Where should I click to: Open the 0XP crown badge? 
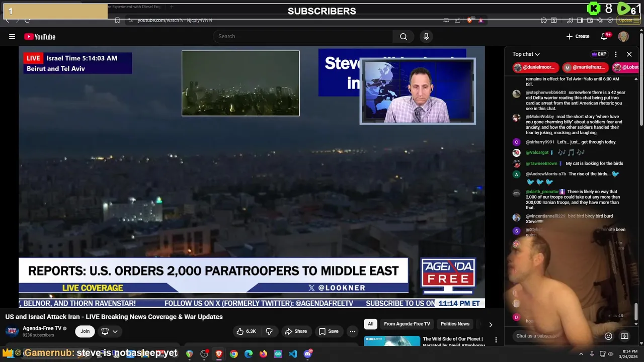[599, 54]
